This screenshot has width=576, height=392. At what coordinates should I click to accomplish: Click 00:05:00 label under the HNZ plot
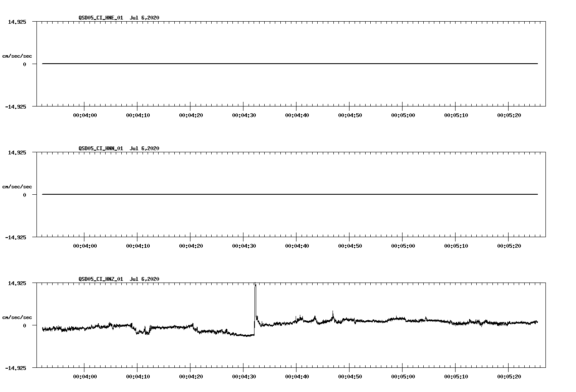[403, 376]
